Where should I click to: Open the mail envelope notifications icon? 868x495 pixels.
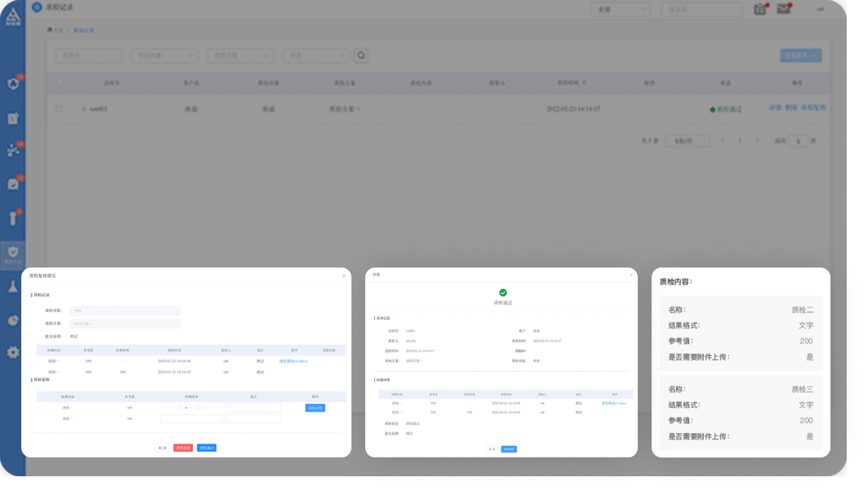click(783, 9)
